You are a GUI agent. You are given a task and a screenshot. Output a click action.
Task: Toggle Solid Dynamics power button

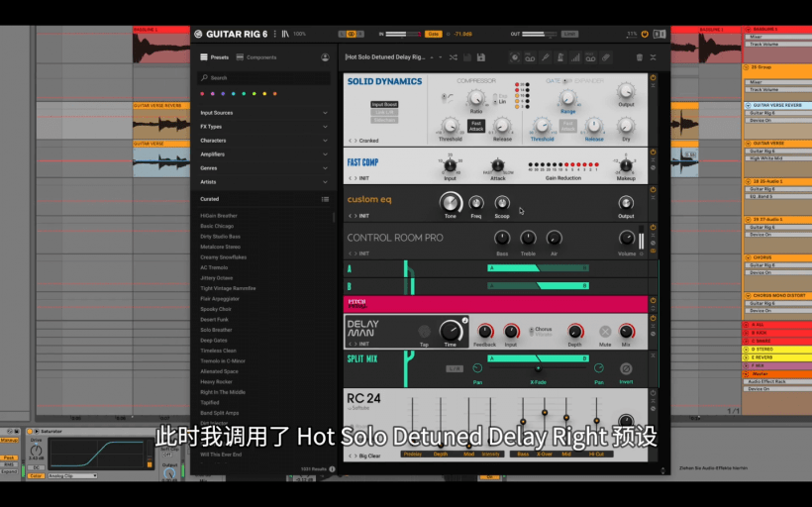[654, 79]
